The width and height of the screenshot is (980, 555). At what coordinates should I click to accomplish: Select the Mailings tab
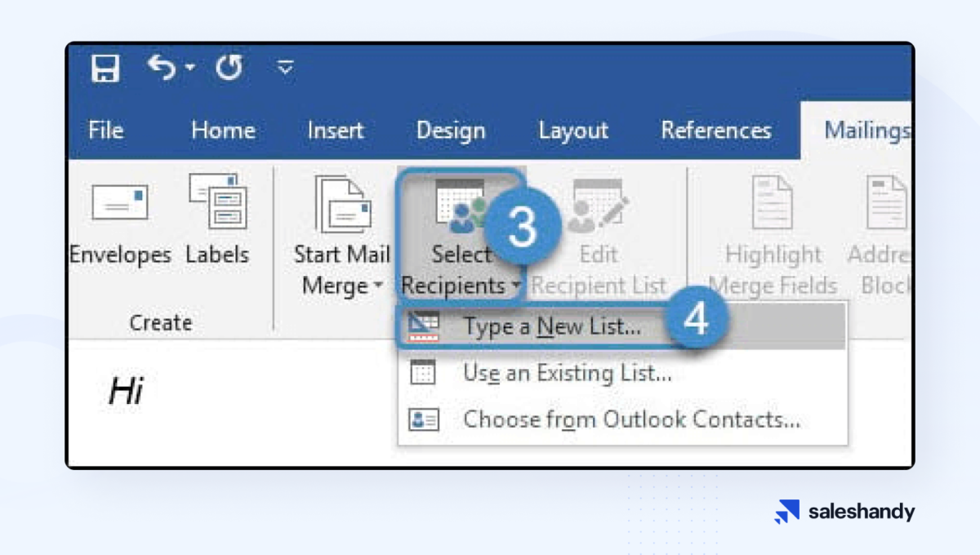[x=866, y=131]
